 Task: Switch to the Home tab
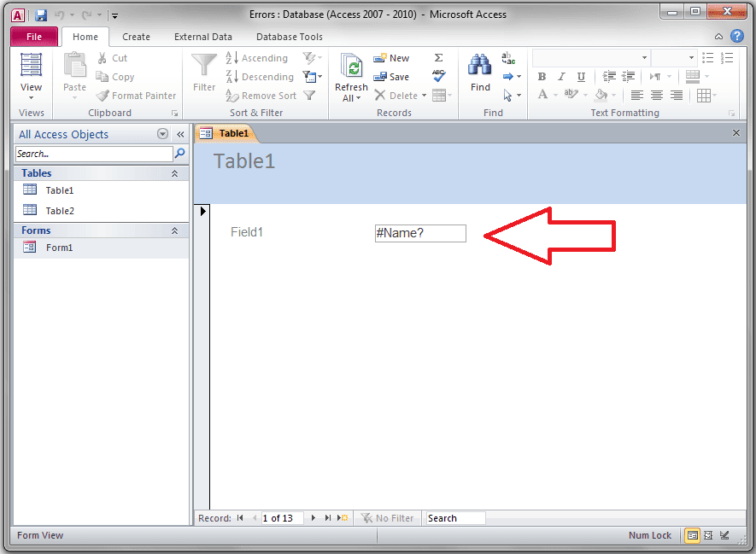click(x=85, y=37)
